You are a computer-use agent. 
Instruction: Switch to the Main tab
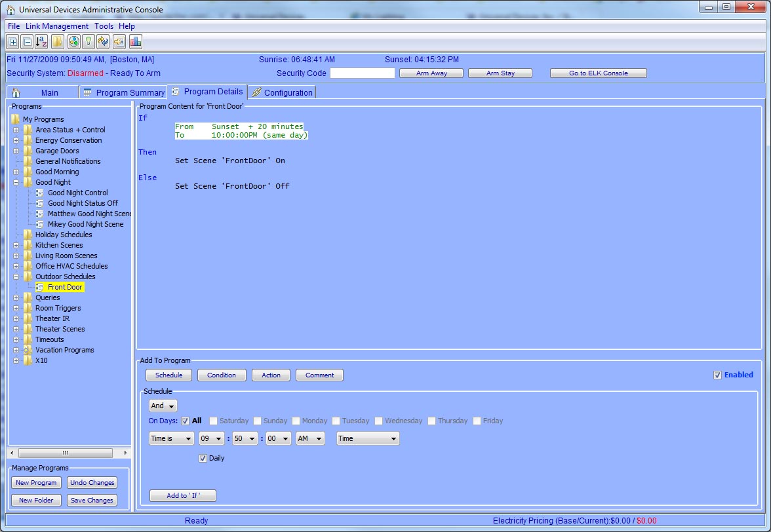click(42, 92)
